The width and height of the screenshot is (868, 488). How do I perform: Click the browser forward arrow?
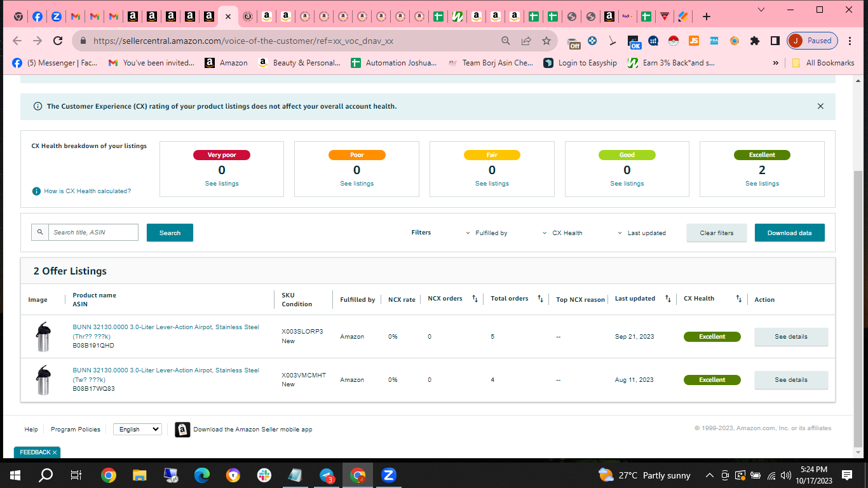(37, 41)
